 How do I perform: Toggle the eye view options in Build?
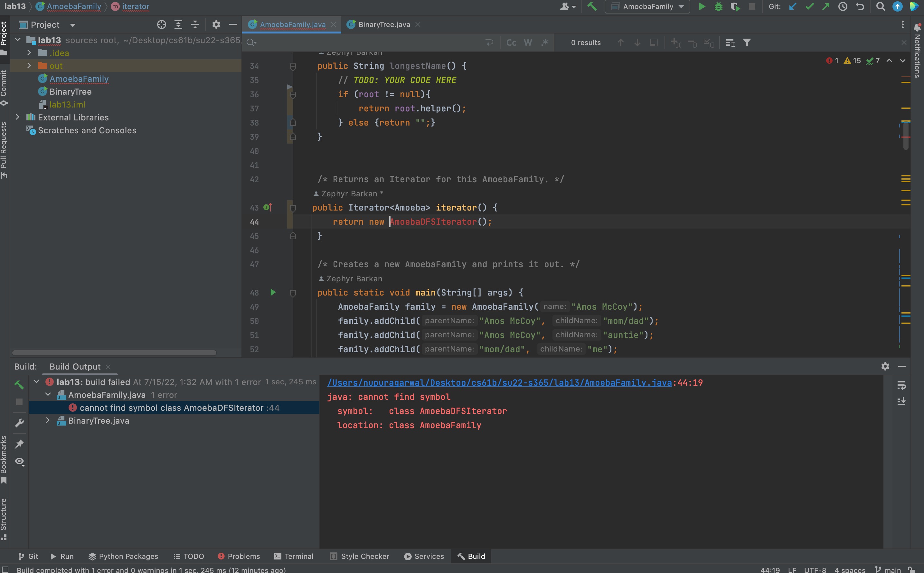point(19,461)
